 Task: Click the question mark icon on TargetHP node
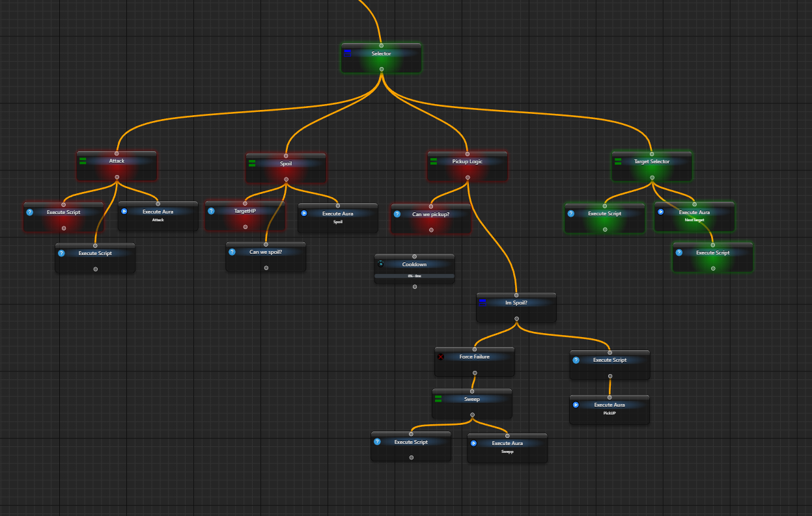[x=211, y=211]
